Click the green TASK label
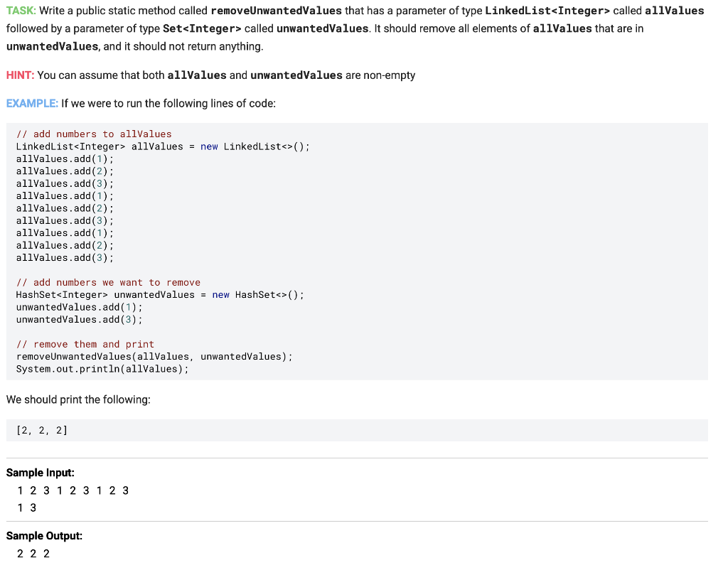Image resolution: width=728 pixels, height=565 pixels. 18,11
